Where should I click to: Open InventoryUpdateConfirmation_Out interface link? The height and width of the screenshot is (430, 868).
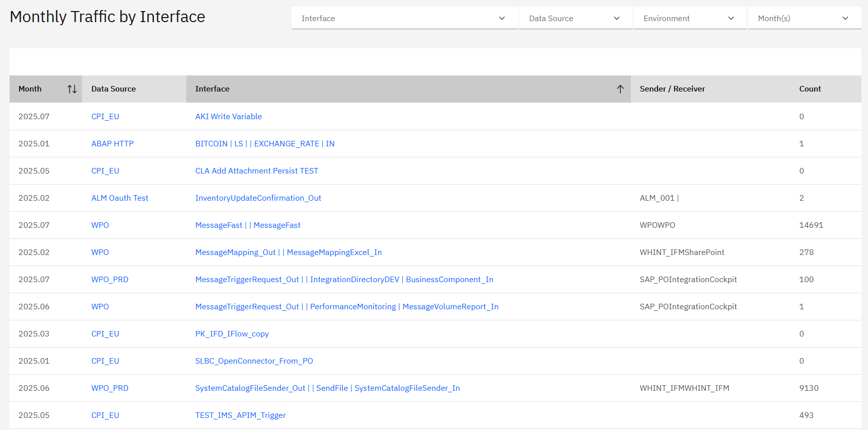[258, 198]
